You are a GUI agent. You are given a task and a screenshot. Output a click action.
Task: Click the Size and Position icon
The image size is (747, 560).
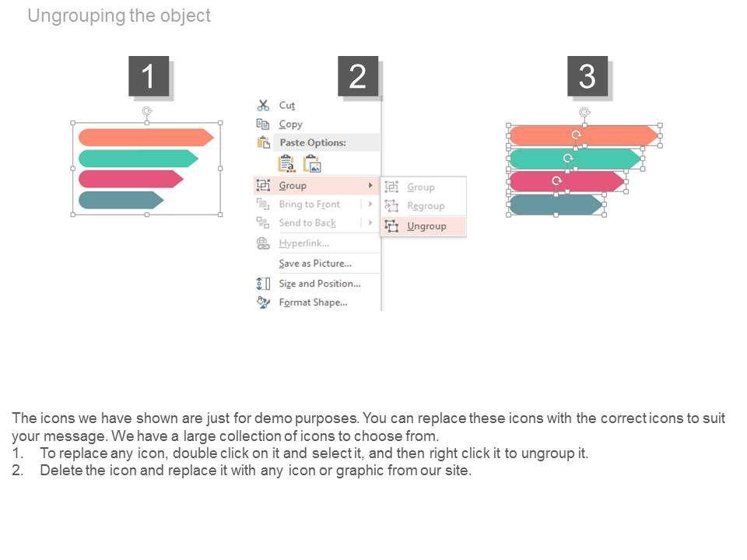point(263,283)
